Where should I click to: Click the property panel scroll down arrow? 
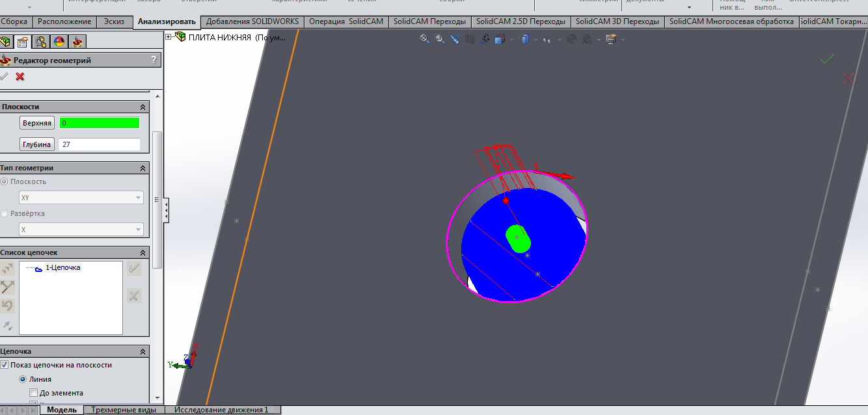pyautogui.click(x=156, y=398)
